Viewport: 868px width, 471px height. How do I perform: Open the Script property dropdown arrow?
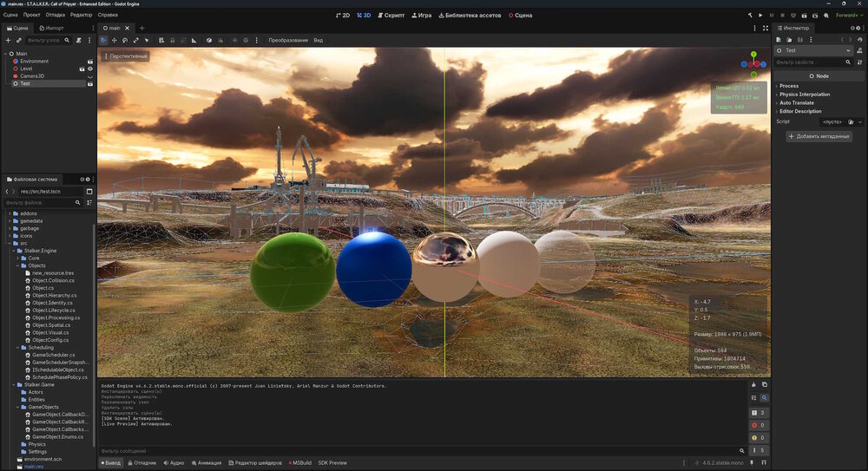click(859, 121)
